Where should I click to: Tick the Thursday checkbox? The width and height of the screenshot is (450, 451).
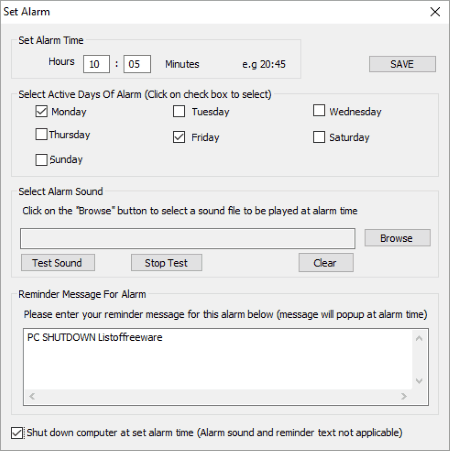click(x=41, y=134)
